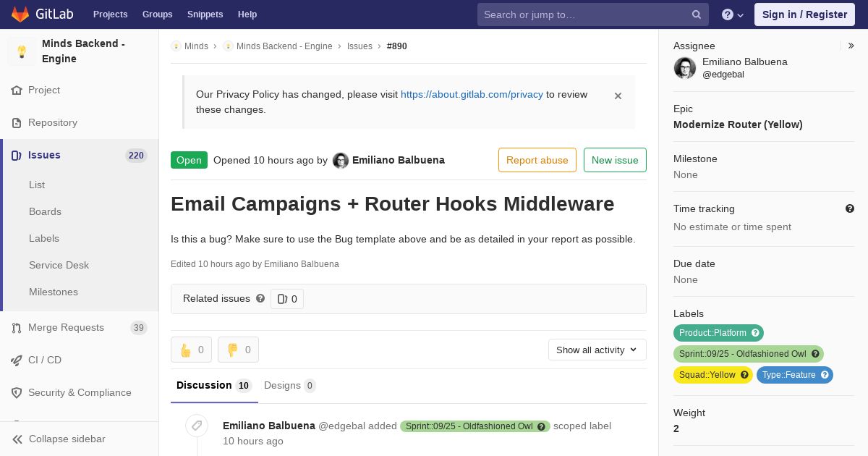This screenshot has width=868, height=456.
Task: Click the Merge Requests icon in sidebar
Action: click(x=17, y=328)
